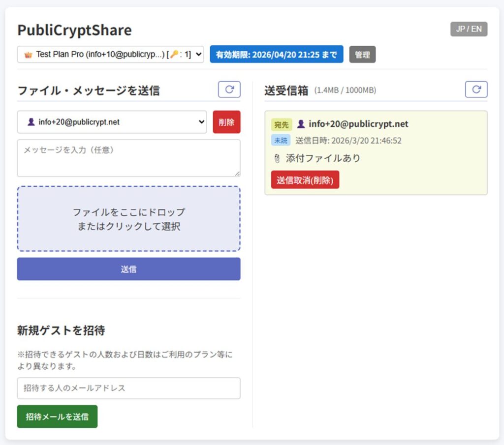Toggle language with the JP / EN button
The width and height of the screenshot is (504, 445).
469,29
